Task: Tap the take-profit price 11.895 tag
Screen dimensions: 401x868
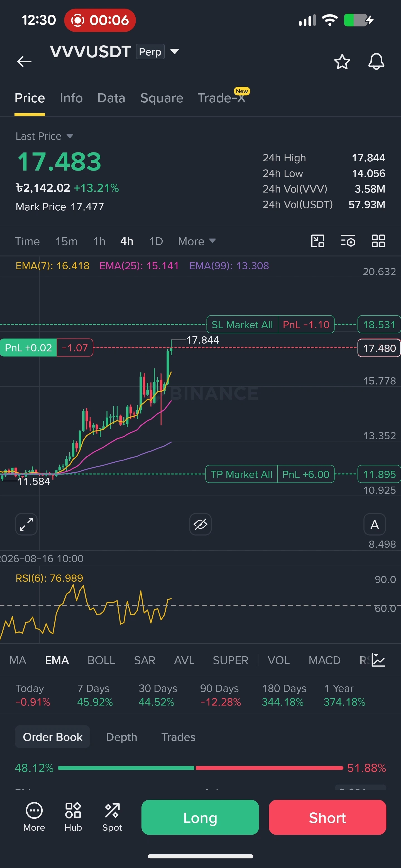Action: 379,474
